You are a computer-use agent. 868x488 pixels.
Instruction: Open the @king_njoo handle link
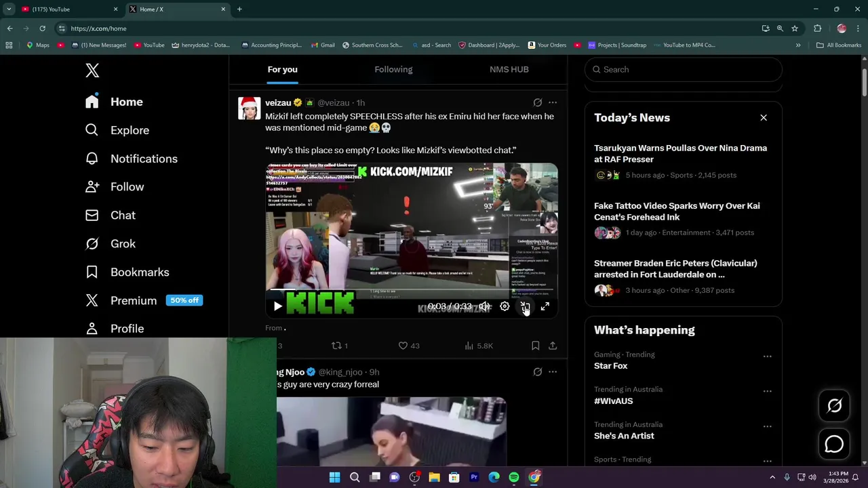point(340,372)
